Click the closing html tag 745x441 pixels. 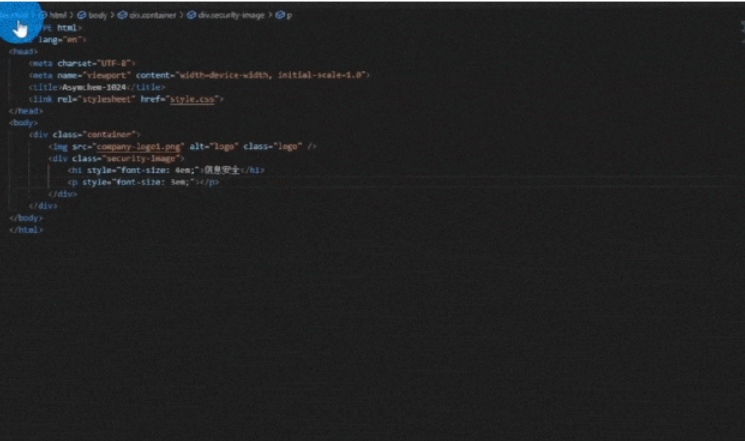[x=26, y=229]
